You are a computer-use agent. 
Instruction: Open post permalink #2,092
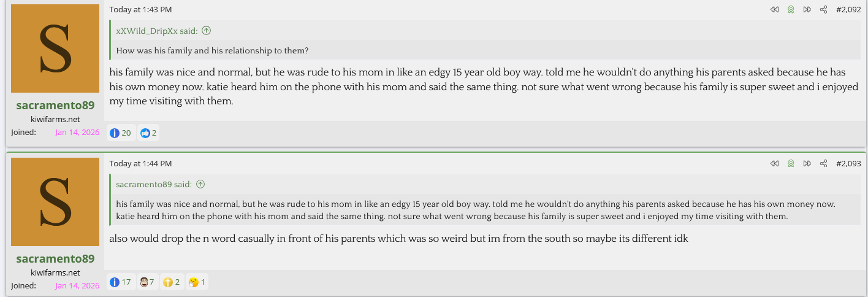click(x=848, y=10)
